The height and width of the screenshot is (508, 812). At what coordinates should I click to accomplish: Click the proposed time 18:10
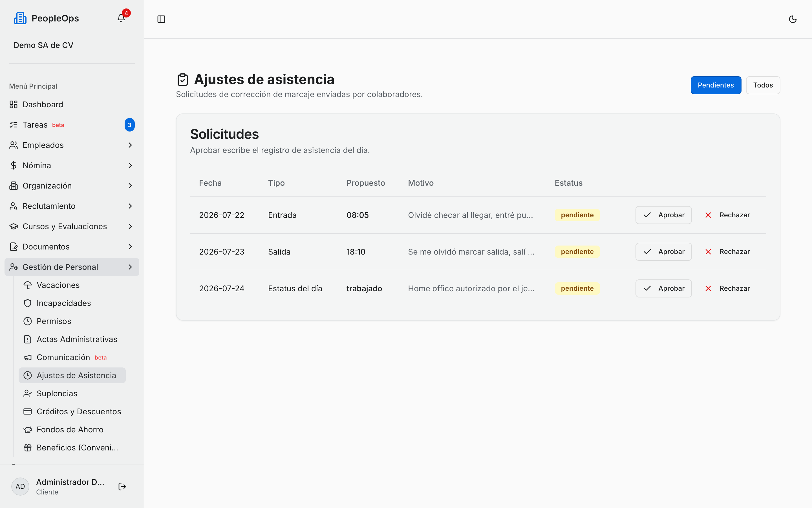[356, 252]
